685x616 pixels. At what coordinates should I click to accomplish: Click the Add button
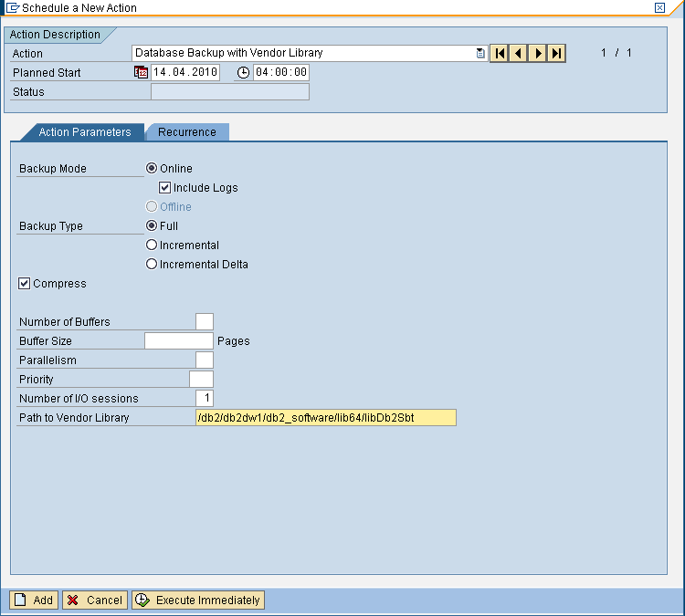click(34, 600)
